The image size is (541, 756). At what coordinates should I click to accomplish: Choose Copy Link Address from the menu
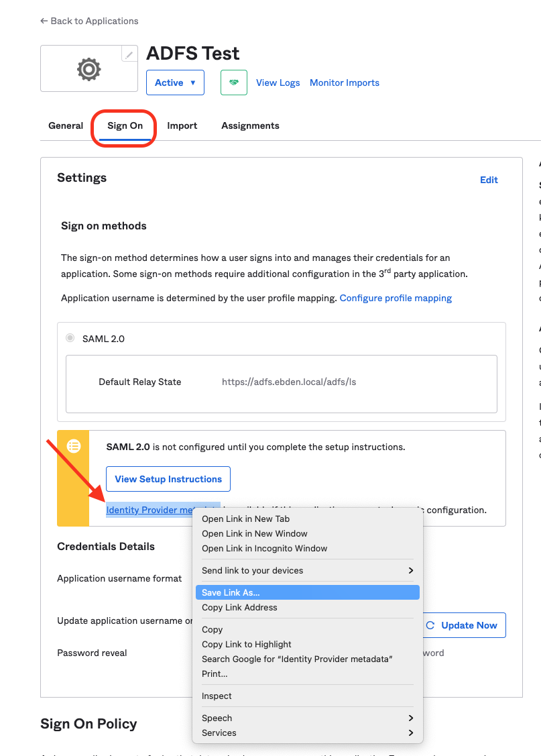pos(238,607)
